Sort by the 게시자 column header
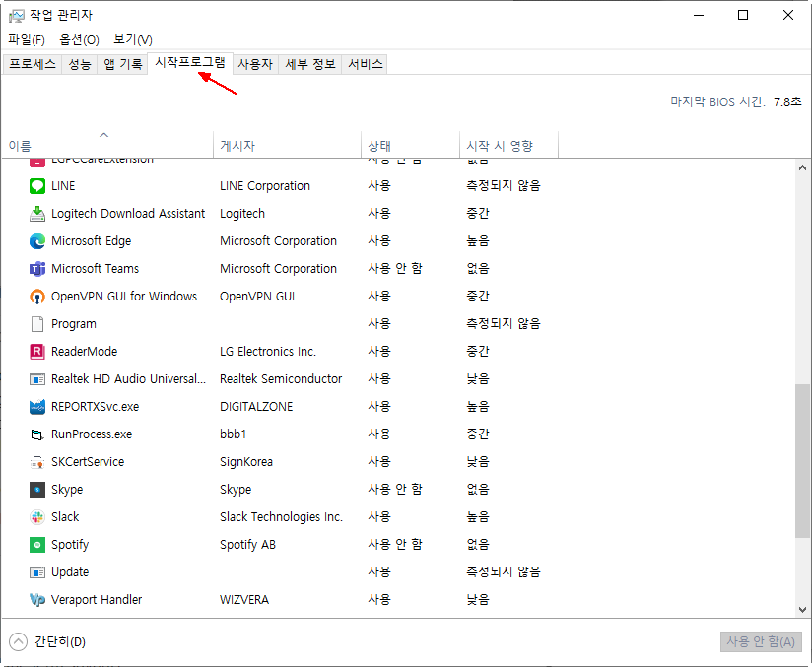812x667 pixels. [x=287, y=145]
